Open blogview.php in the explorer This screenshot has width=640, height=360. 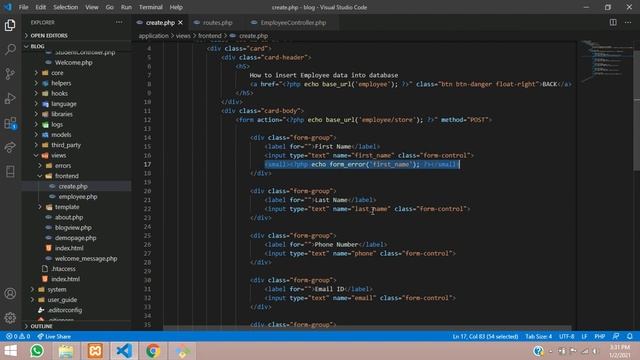tap(73, 228)
